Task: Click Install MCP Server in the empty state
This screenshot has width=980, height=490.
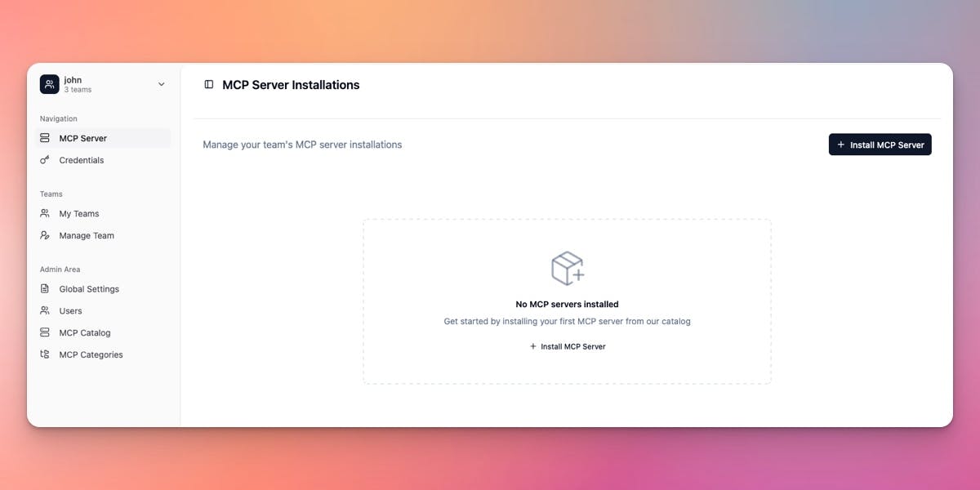Action: coord(567,345)
